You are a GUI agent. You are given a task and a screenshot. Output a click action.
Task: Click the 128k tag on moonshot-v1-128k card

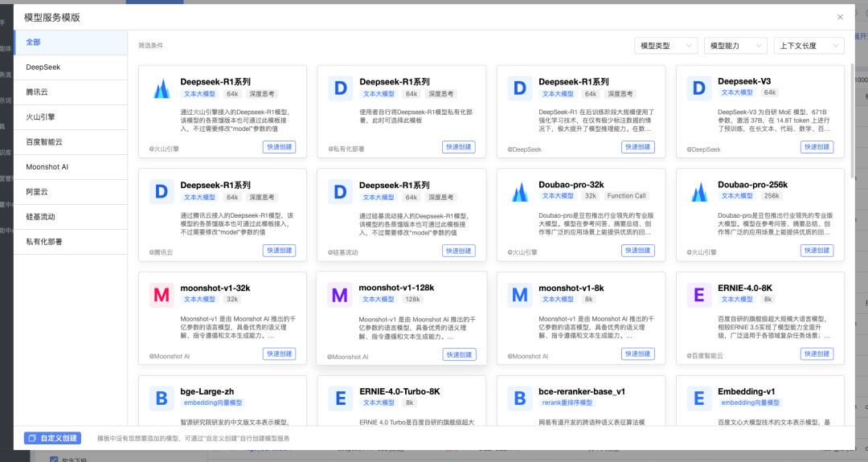[411, 300]
